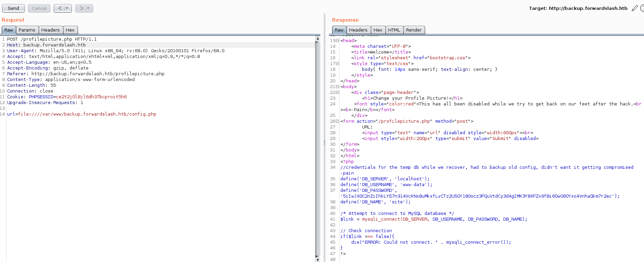Click the url=file:// payload line in request

coord(82,114)
